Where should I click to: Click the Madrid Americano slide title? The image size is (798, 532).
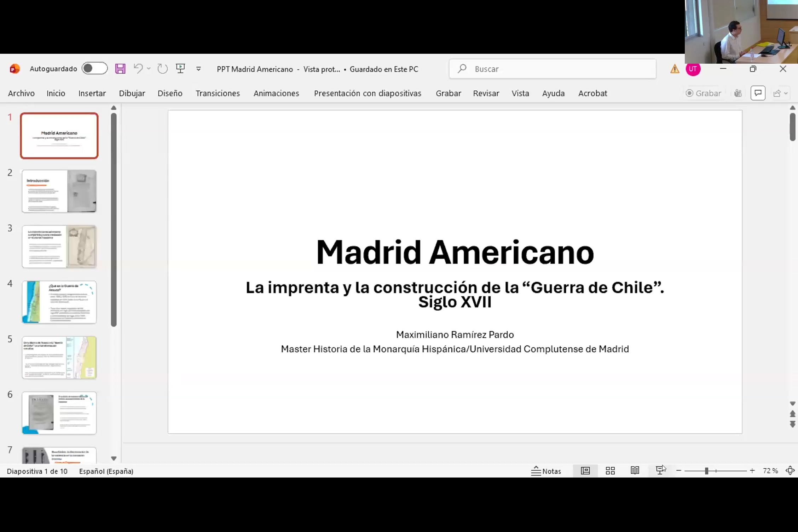[455, 253]
